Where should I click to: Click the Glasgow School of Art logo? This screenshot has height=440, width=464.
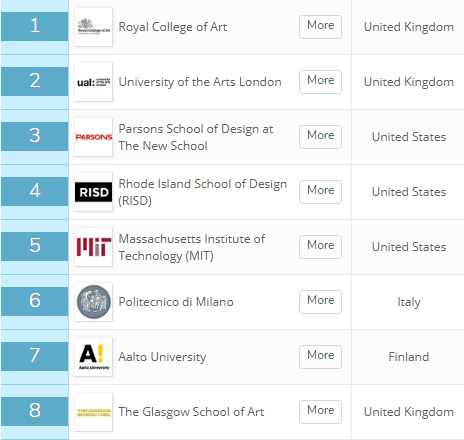pos(94,412)
